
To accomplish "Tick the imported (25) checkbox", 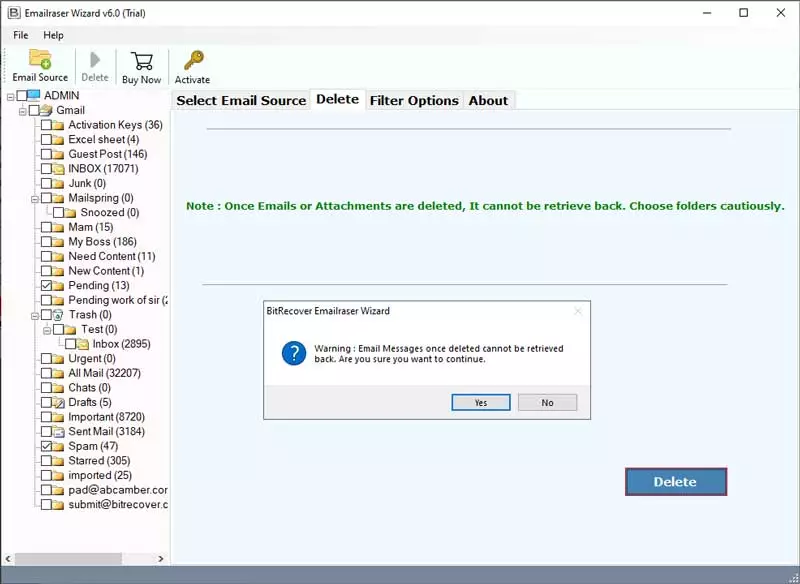I will (46, 476).
